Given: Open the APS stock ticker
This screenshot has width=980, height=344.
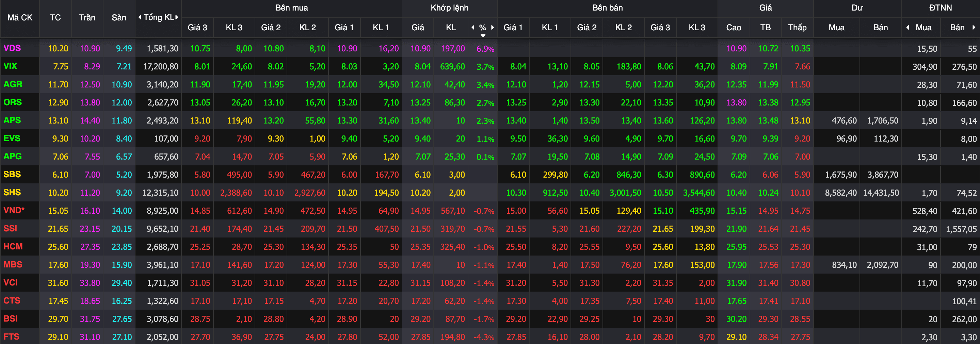Looking at the screenshot, I should [x=12, y=120].
